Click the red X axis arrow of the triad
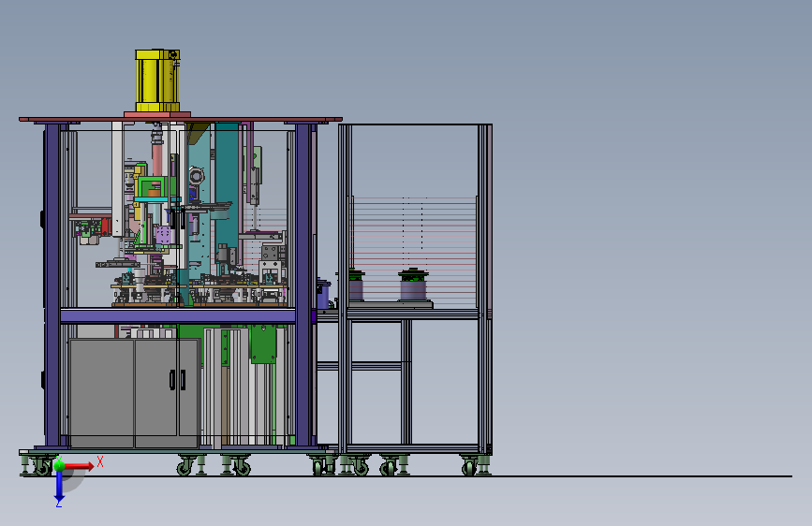812x526 pixels. pos(79,466)
